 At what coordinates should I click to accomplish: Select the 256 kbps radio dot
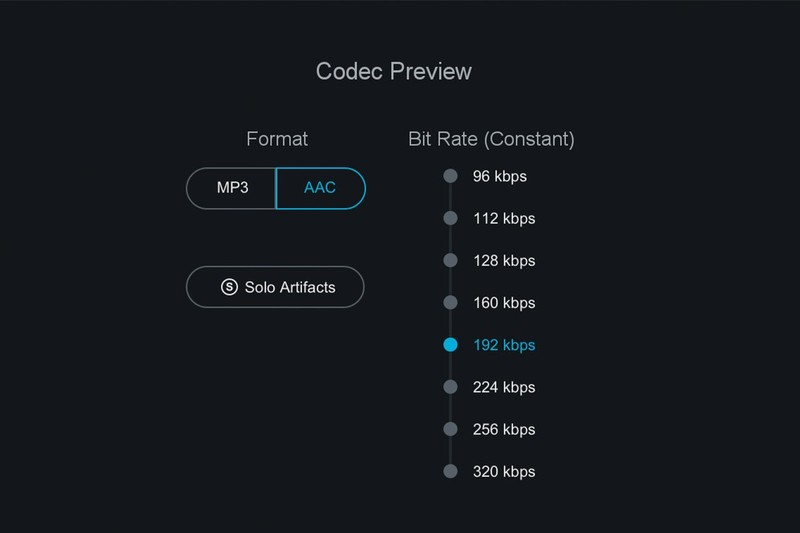click(x=450, y=429)
